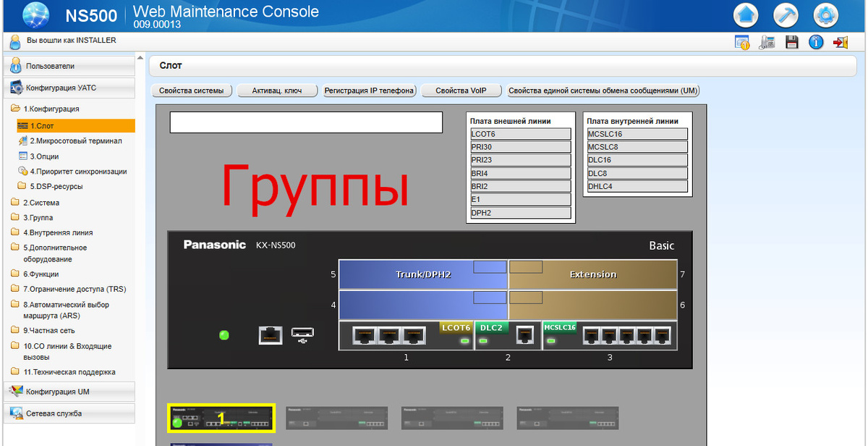Select the highlighted first chassis thumbnail
868x446 pixels.
(x=221, y=418)
